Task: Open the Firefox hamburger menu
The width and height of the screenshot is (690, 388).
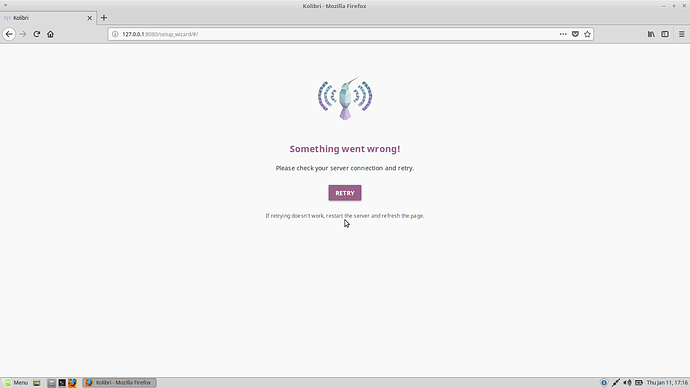Action: tap(681, 34)
